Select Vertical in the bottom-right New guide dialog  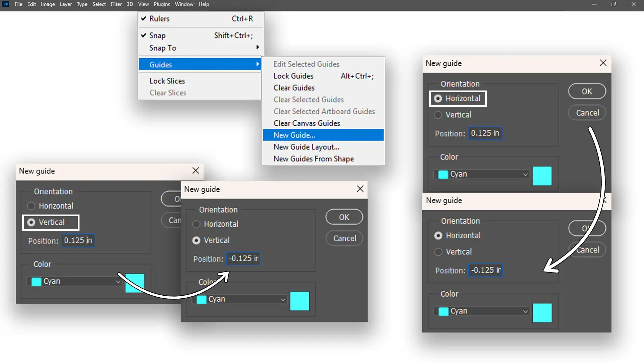coord(453,252)
